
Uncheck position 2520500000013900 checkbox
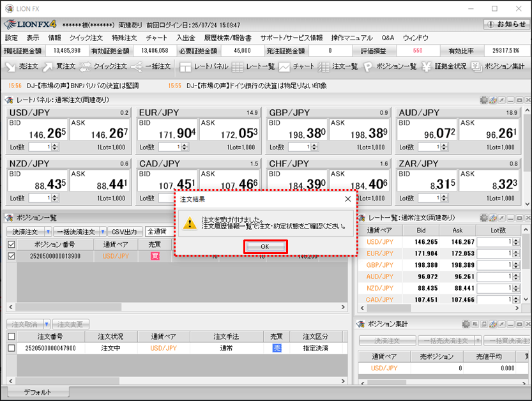(x=11, y=256)
